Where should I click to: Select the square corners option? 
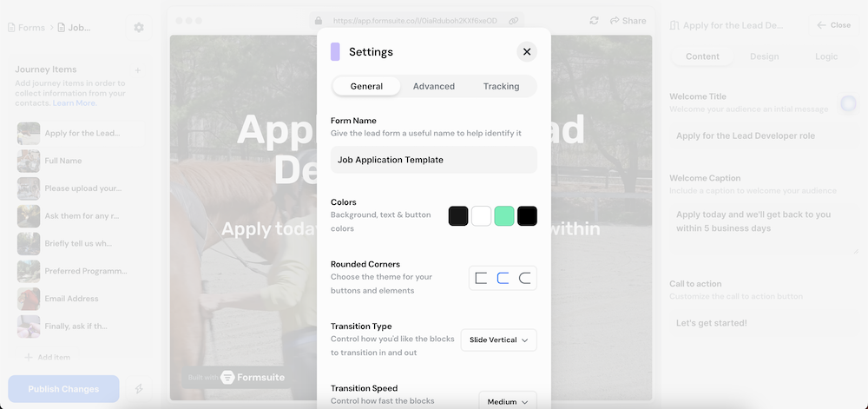pos(481,278)
